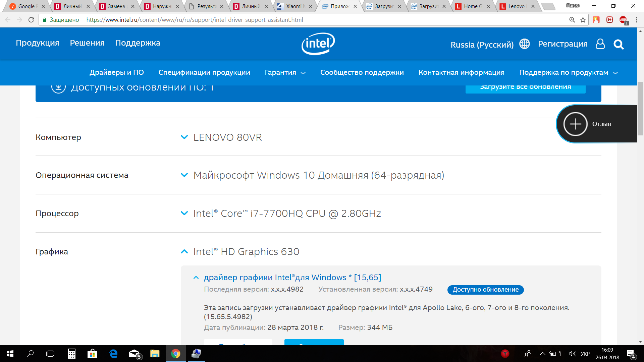Click the secure padlock icon in address bar
Image resolution: width=644 pixels, height=362 pixels.
(44, 20)
